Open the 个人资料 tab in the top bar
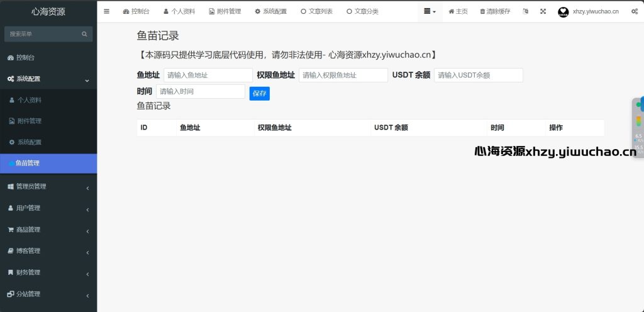Viewport: 644px width, 312px height. [179, 11]
